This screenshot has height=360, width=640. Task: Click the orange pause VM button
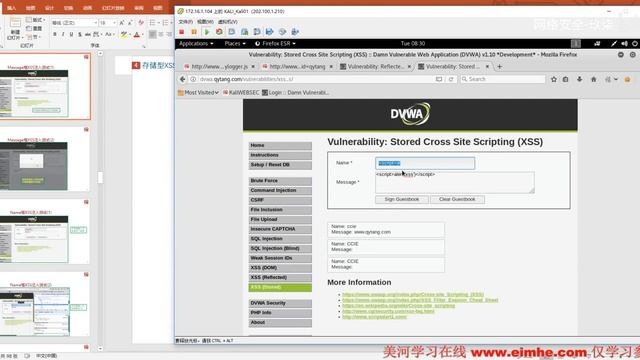194,32
